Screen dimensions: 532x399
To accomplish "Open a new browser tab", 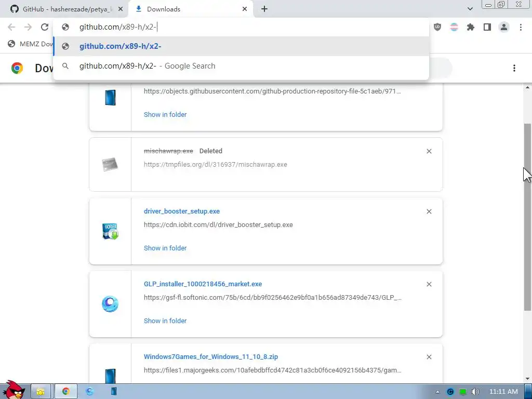I will coord(264,9).
